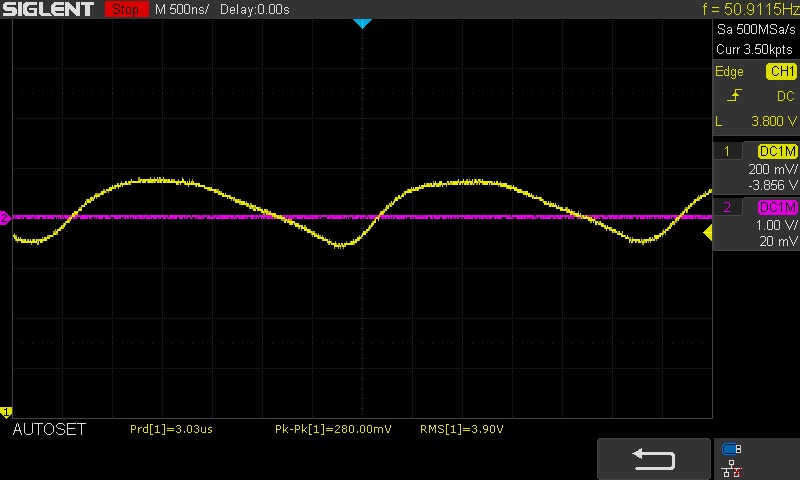Click the Edge trigger type label
This screenshot has width=800, height=480.
coord(729,71)
